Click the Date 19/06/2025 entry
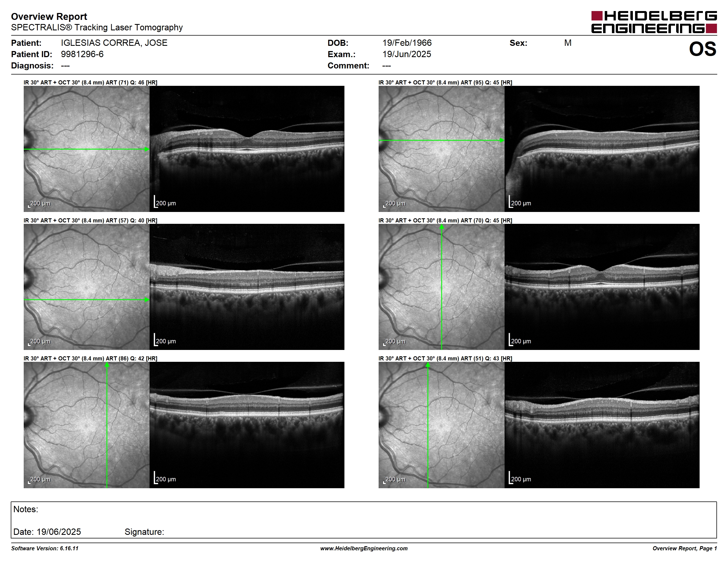The height and width of the screenshot is (563, 728). (x=47, y=532)
